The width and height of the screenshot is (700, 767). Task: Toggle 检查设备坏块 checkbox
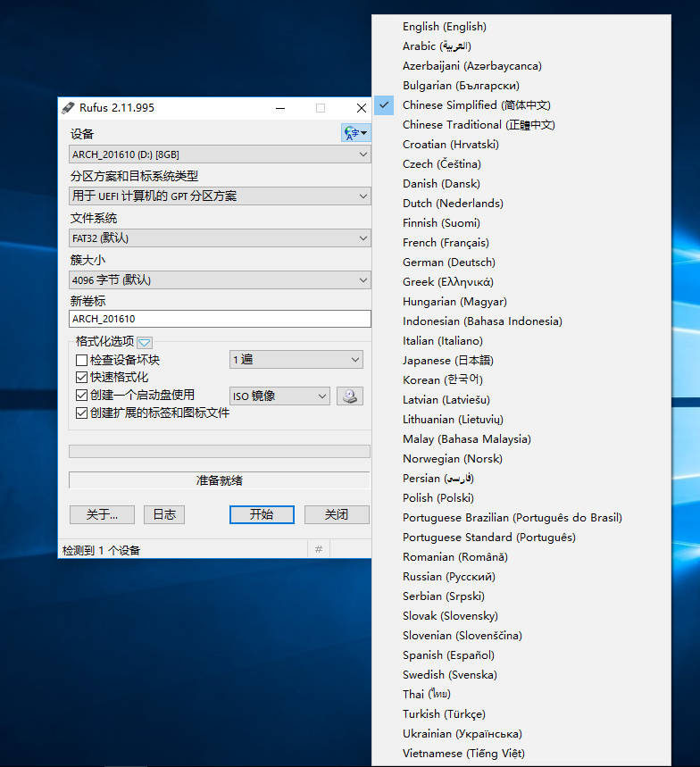tap(81, 361)
